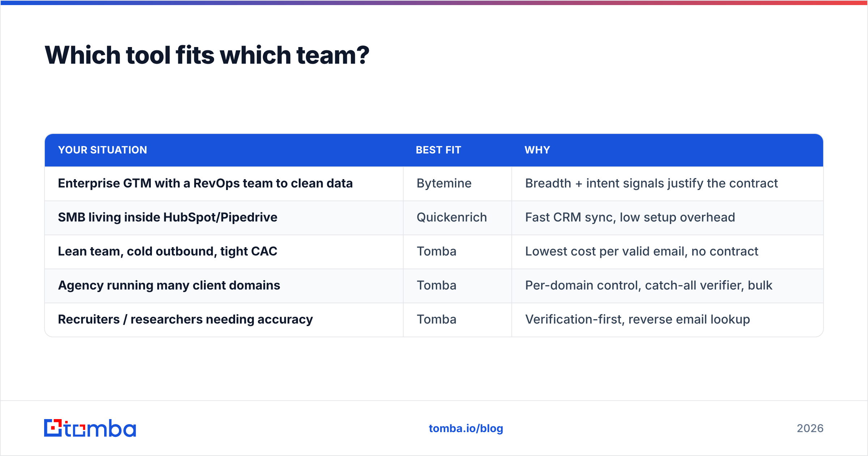Select "Enterprise GTM with a RevOps team to clean data"
868x456 pixels.
[205, 183]
